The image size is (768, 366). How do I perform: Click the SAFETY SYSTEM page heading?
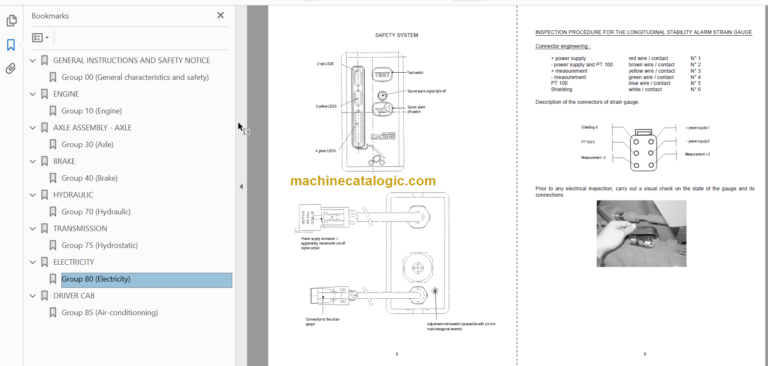tap(396, 35)
